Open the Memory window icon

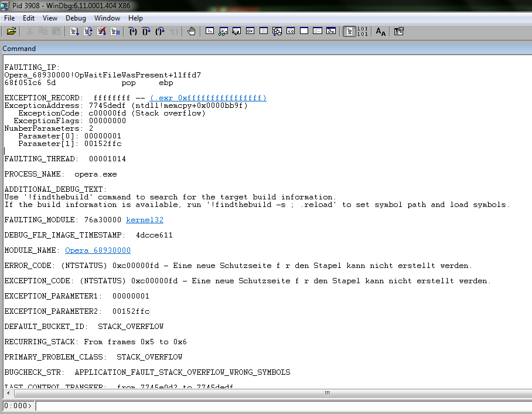click(263, 31)
